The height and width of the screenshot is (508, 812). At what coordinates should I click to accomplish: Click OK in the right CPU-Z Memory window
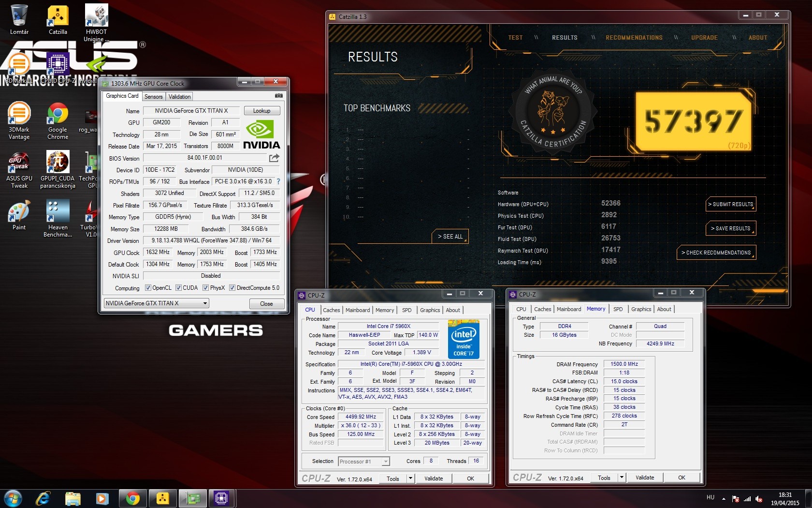(x=681, y=478)
